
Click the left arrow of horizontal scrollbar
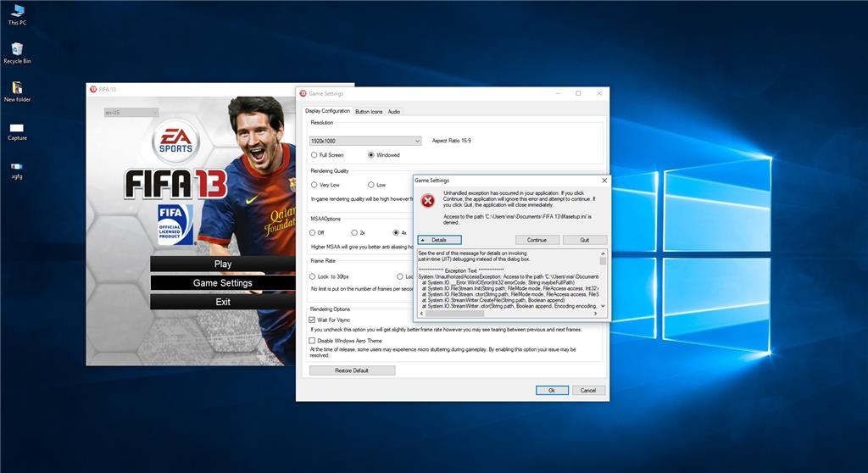tap(421, 314)
